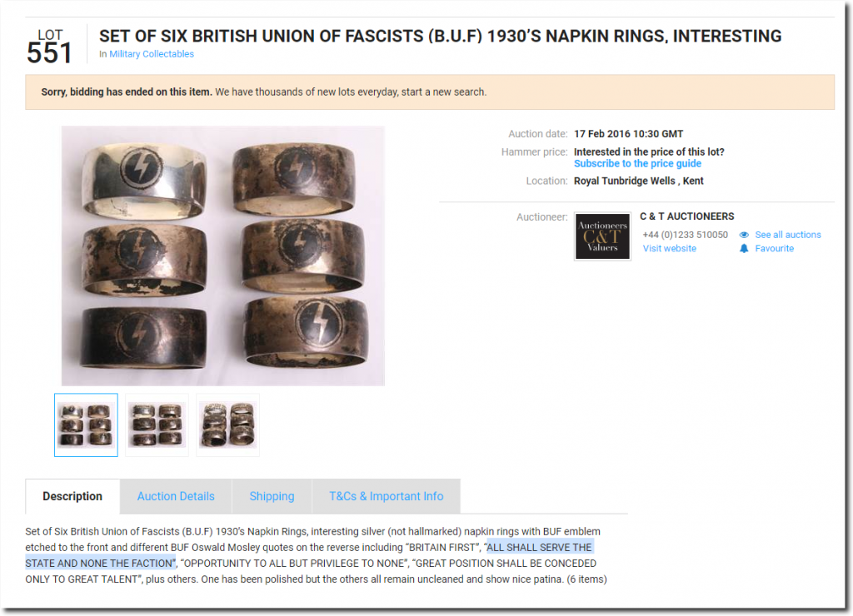Click the C & T AUCTIONEERS name

[686, 216]
